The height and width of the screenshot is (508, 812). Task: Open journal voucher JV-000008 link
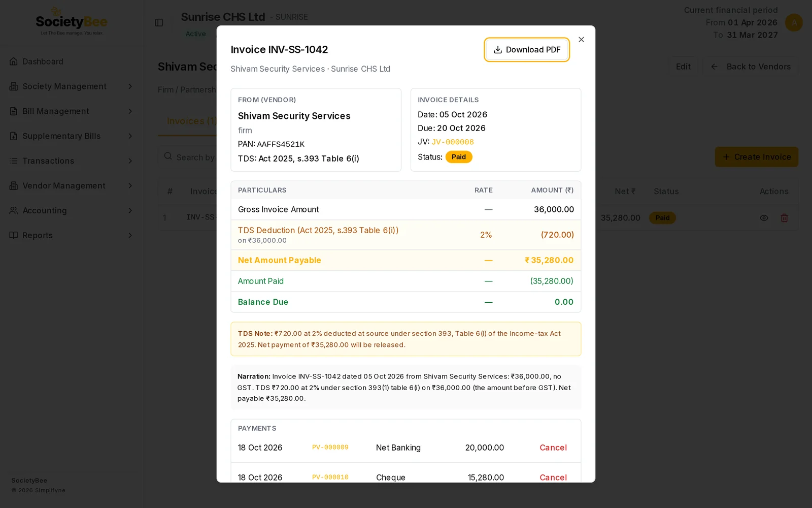(x=453, y=142)
